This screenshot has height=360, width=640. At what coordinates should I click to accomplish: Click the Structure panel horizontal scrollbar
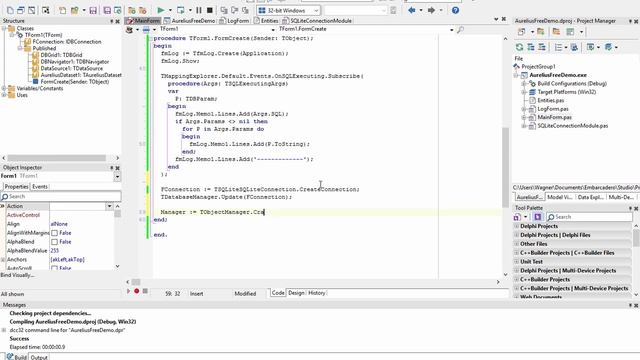click(x=57, y=158)
